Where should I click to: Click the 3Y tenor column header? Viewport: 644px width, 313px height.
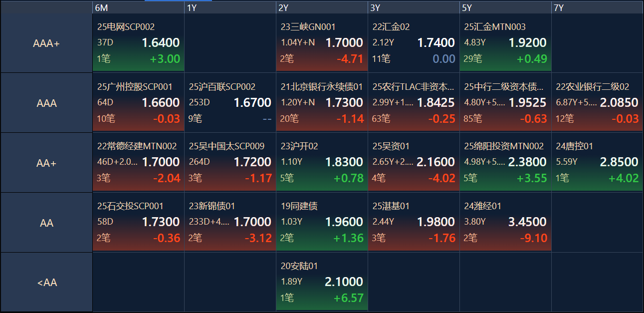pos(414,7)
